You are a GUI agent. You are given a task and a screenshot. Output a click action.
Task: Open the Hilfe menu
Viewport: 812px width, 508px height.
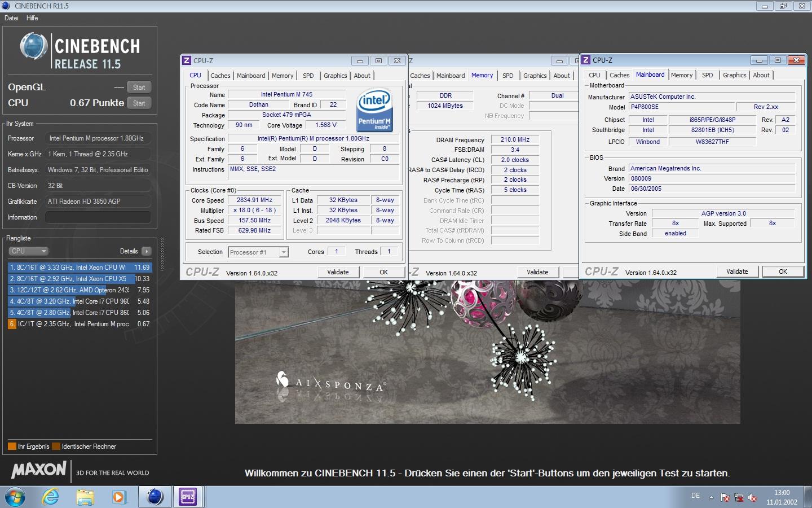click(32, 18)
